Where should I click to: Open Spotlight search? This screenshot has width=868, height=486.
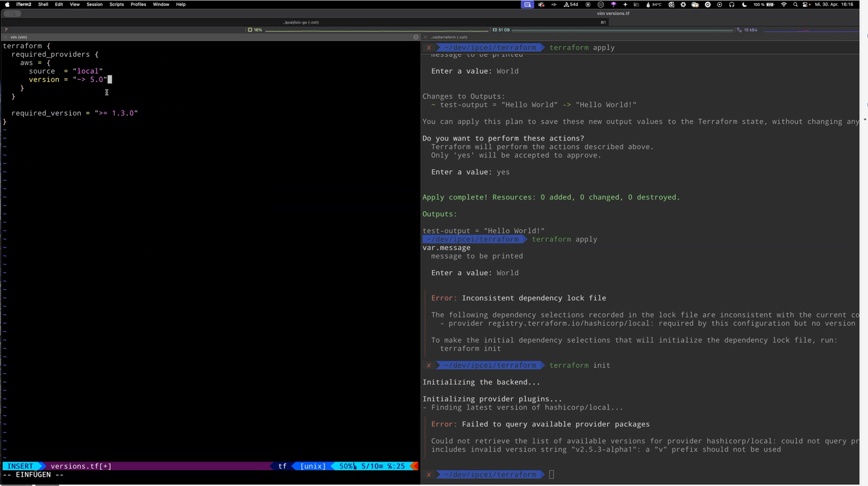coord(795,4)
